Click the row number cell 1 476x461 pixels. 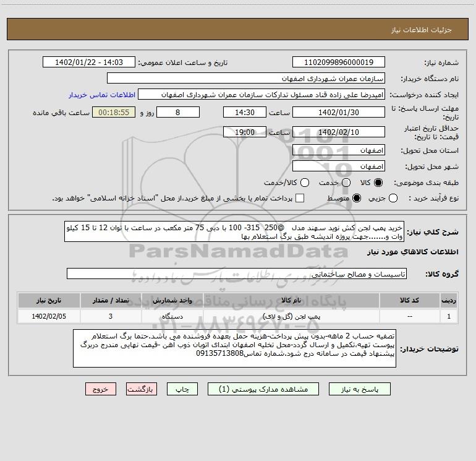tap(449, 316)
